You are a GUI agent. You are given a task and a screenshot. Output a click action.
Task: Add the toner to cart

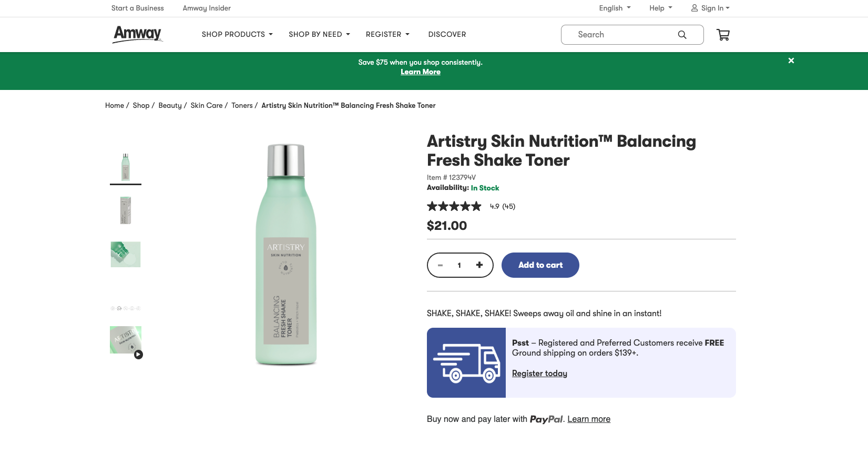(540, 265)
